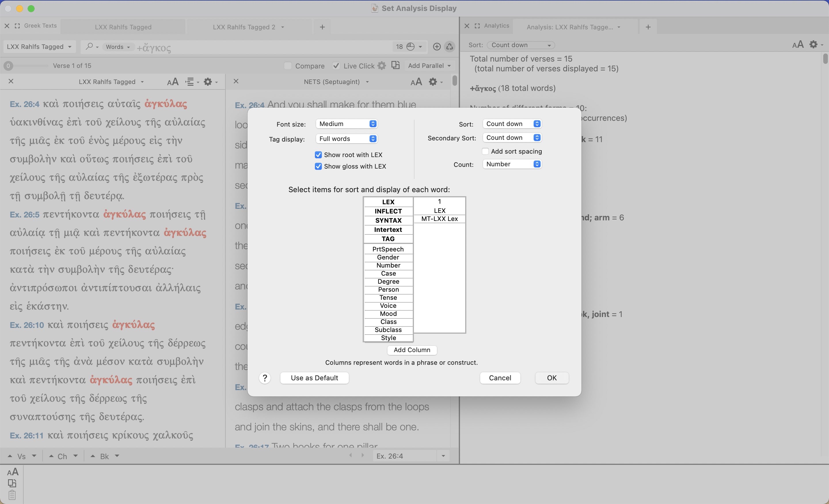Click the NETS pane gear settings icon
Image resolution: width=829 pixels, height=504 pixels.
[x=433, y=82]
